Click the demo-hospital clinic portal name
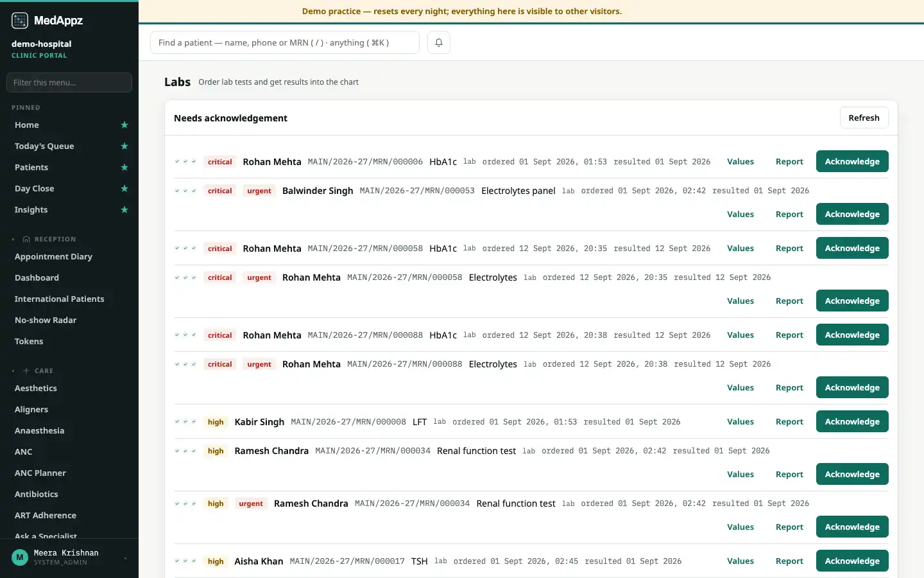This screenshot has width=924, height=578. (41, 44)
